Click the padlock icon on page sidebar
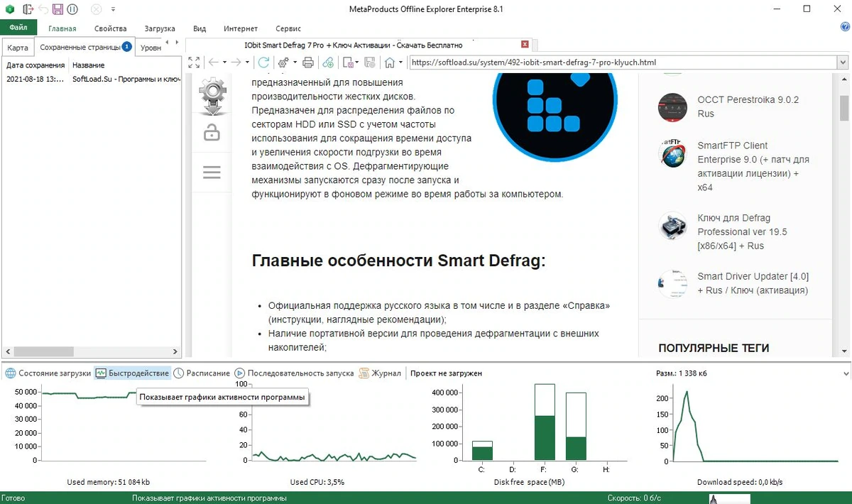This screenshot has height=504, width=852. click(x=212, y=133)
